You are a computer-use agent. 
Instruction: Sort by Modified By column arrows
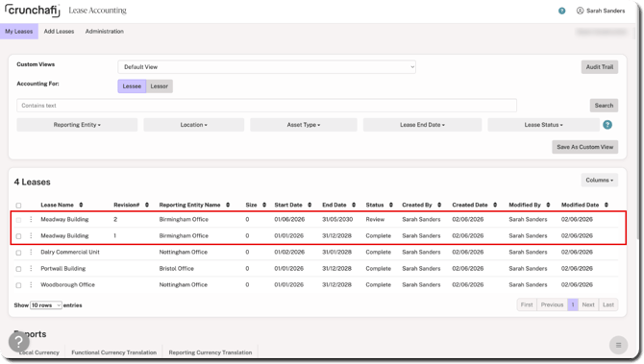pos(548,205)
